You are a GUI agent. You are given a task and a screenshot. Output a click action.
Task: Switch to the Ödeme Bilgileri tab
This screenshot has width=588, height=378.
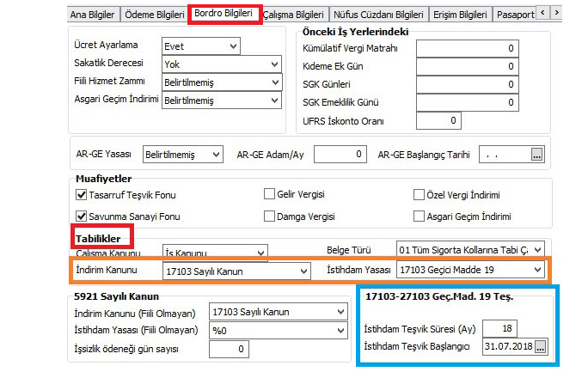click(154, 15)
